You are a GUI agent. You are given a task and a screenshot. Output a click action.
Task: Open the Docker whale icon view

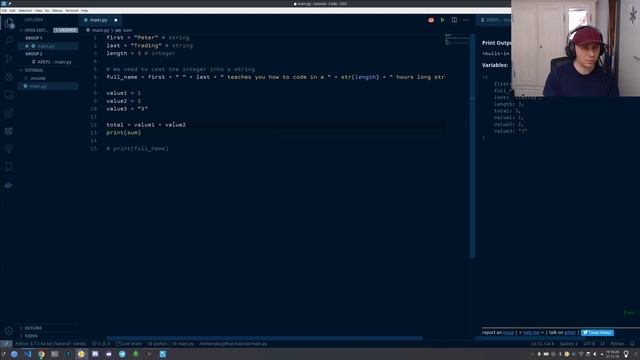(x=9, y=185)
